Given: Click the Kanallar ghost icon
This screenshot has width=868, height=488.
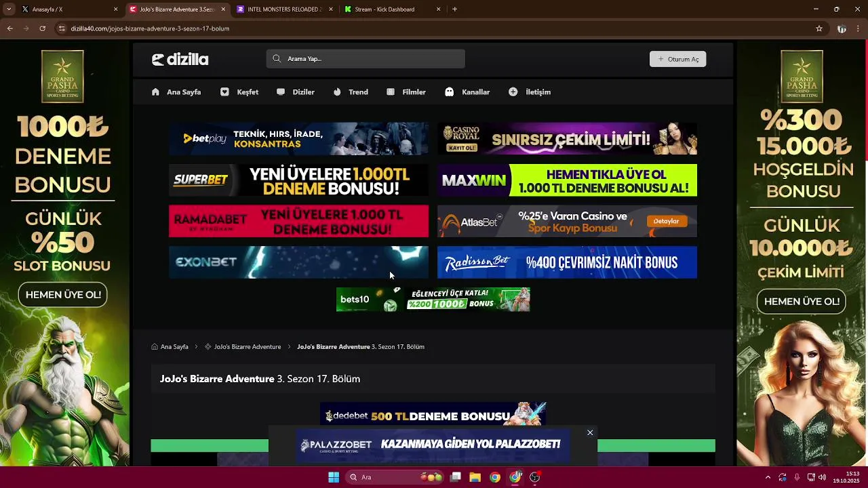Looking at the screenshot, I should click(450, 92).
